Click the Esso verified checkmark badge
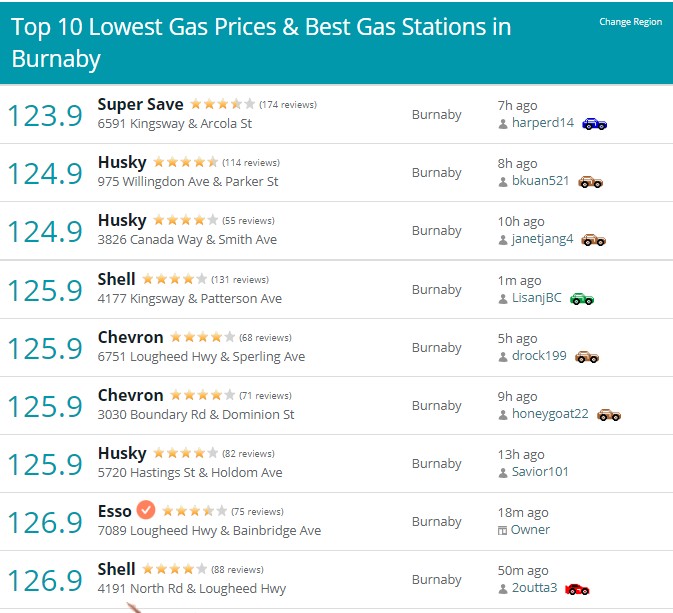 146,510
